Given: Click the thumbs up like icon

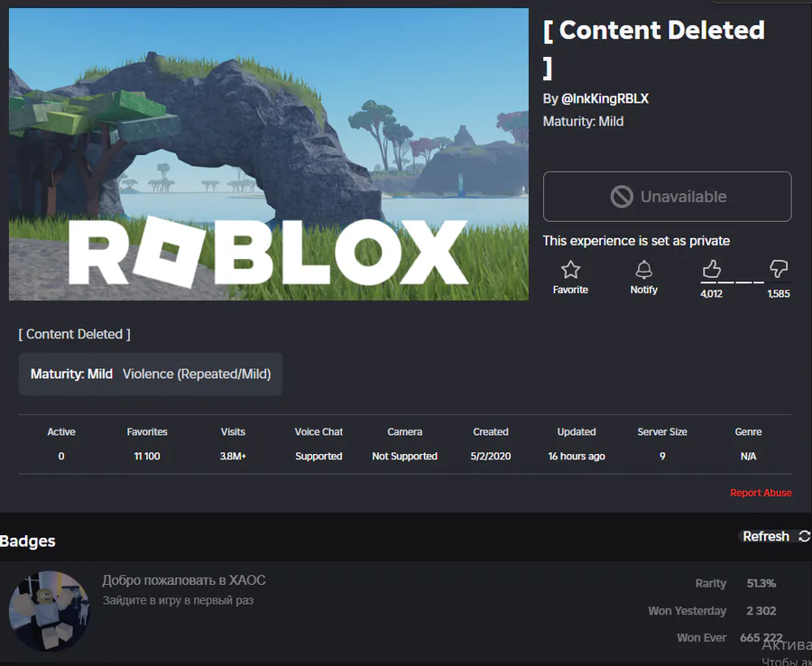Looking at the screenshot, I should tap(711, 269).
